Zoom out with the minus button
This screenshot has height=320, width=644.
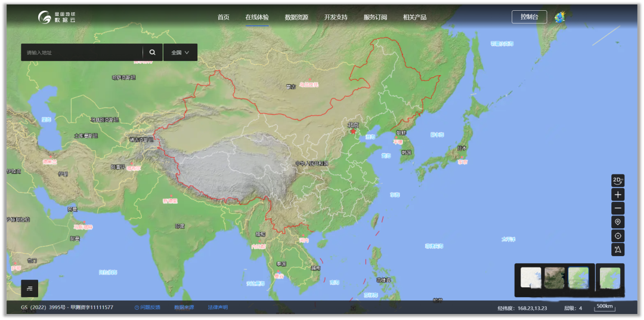[x=618, y=208]
